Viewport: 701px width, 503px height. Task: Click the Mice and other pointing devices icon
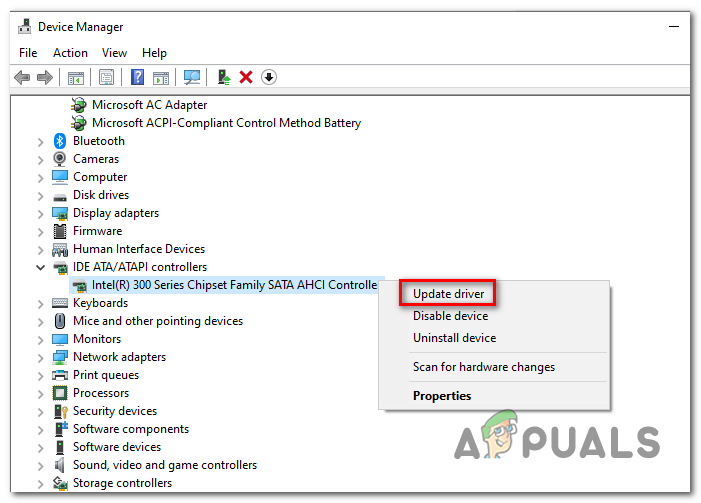point(59,321)
